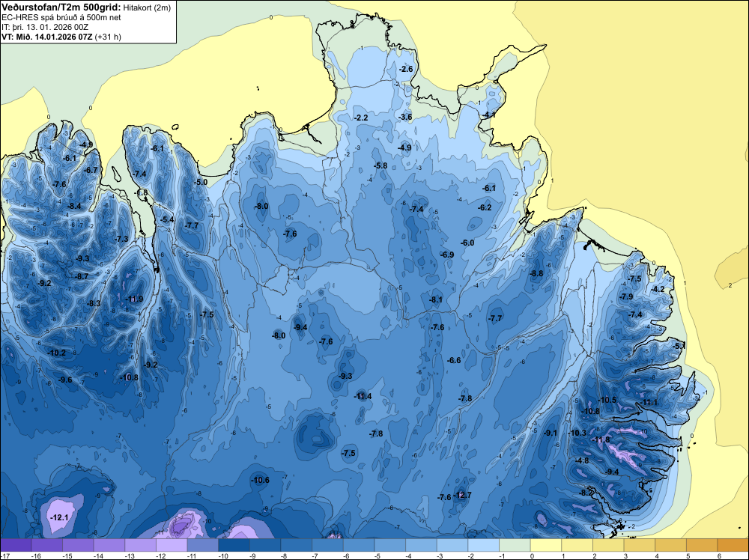The height and width of the screenshot is (560, 749).
Task: Select the -11.8 temperature value
Action: [x=601, y=439]
